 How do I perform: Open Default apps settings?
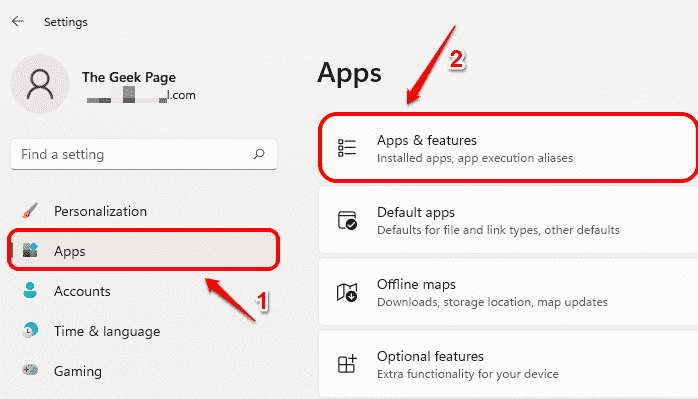[x=508, y=220]
